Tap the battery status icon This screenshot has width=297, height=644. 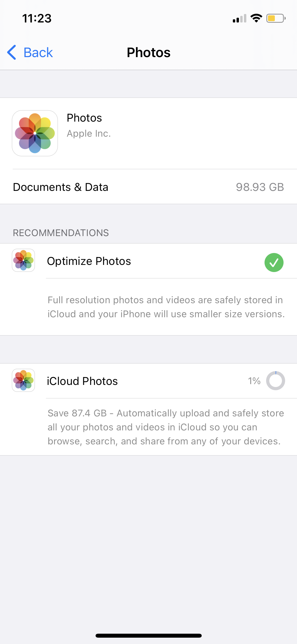tap(276, 18)
